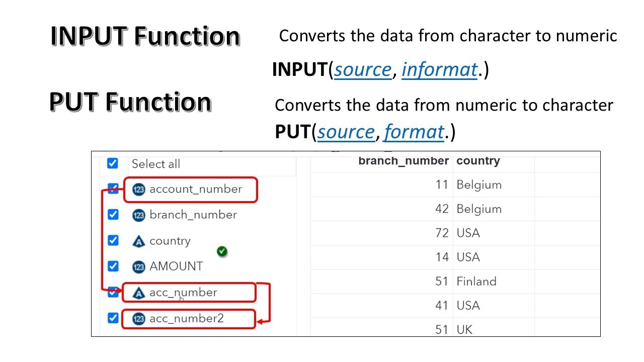This screenshot has width=644, height=362.
Task: Click numeric type icon beside branch_number
Action: (x=138, y=215)
